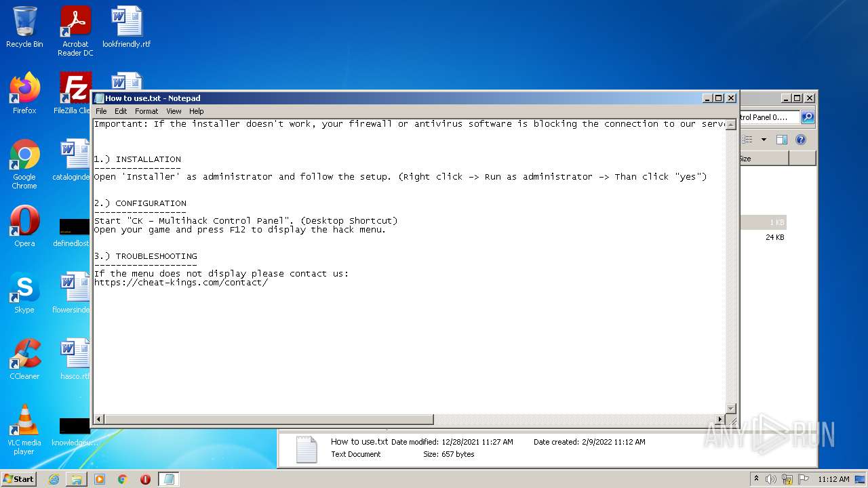Open Windows Media Player taskbar icon
This screenshot has width=868, height=488.
[x=100, y=479]
